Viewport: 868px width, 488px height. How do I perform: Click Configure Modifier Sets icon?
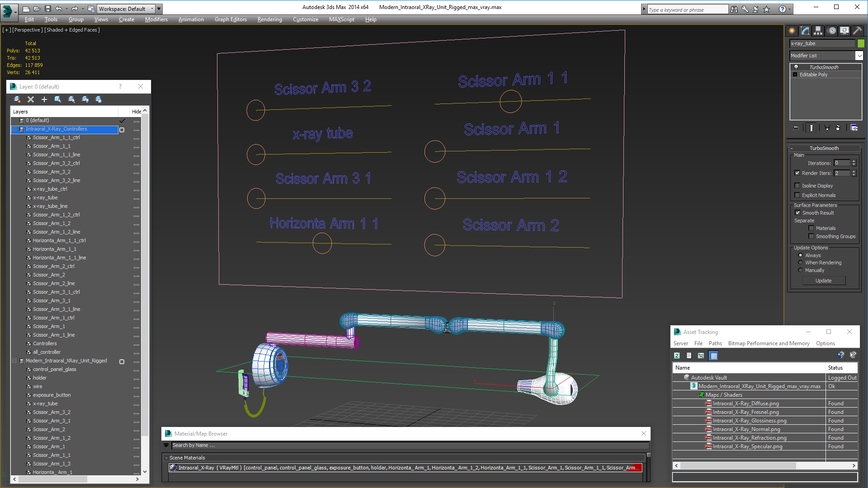pyautogui.click(x=854, y=128)
